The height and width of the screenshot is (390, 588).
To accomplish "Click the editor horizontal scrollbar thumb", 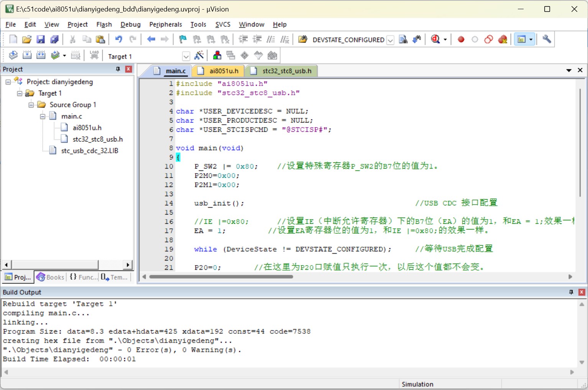I will point(221,277).
